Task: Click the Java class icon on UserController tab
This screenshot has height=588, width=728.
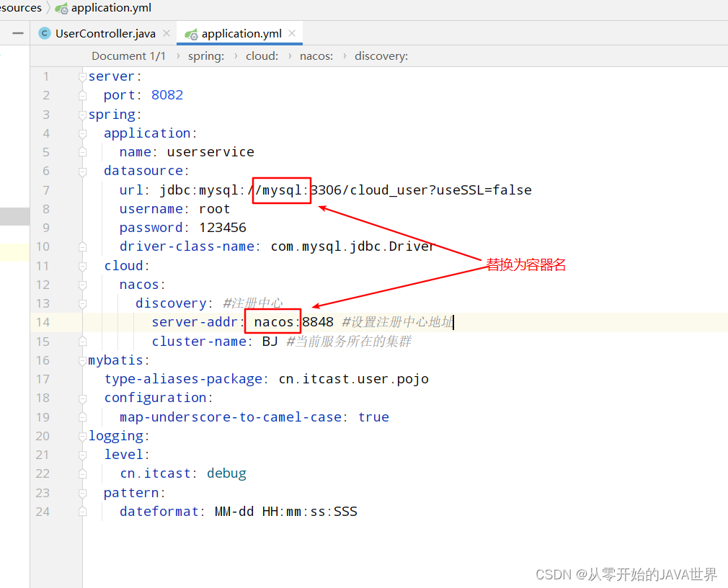Action: click(45, 33)
